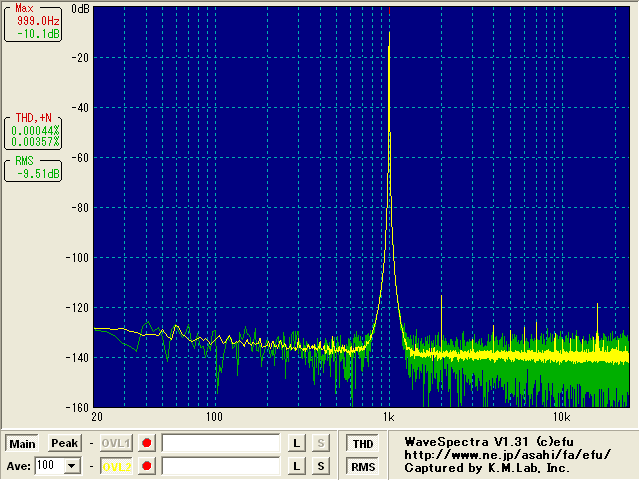Save overlay with OVL2 S button
Viewport: 640px width, 480px height.
(x=321, y=466)
